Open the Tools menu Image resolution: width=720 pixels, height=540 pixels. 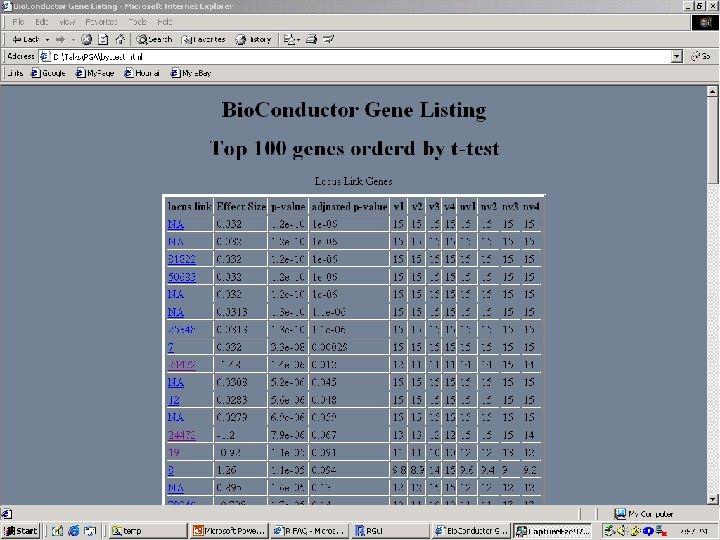click(137, 22)
